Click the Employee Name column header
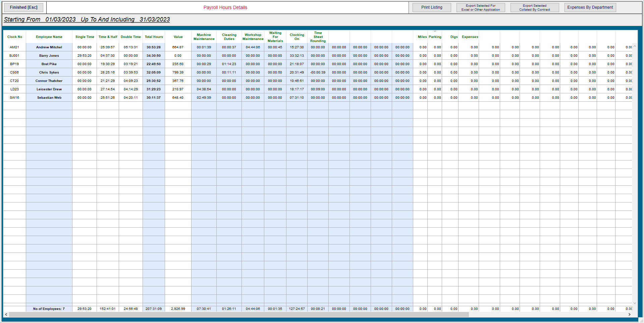This screenshot has width=644, height=323. pos(49,37)
